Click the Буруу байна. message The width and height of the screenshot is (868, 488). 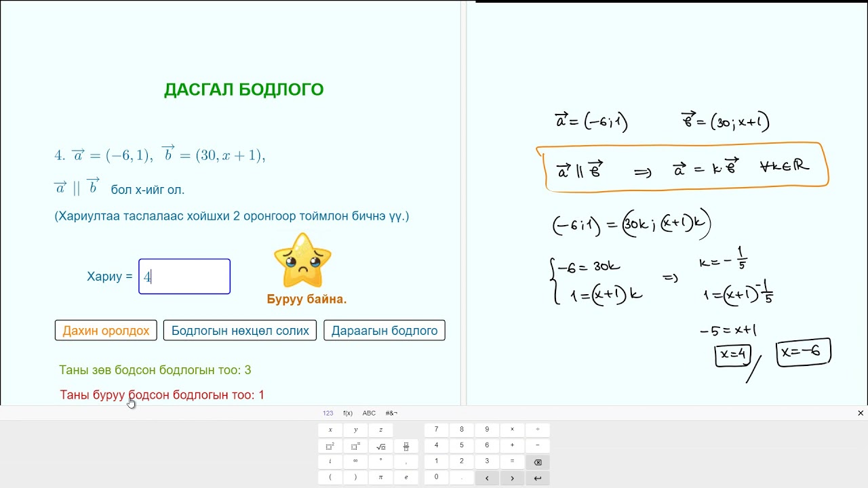click(x=307, y=299)
